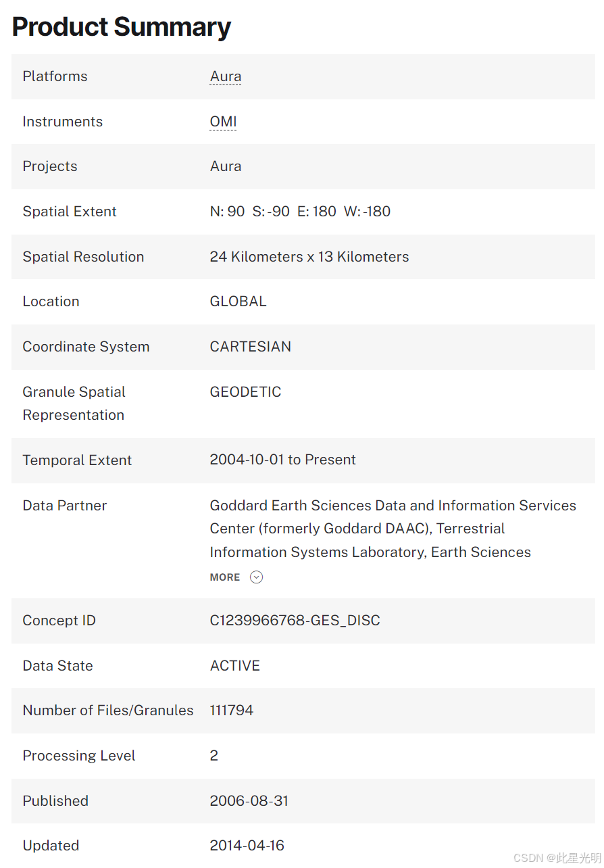Click the Data Partner description text
Image resolution: width=604 pixels, height=868 pixels.
coord(393,529)
